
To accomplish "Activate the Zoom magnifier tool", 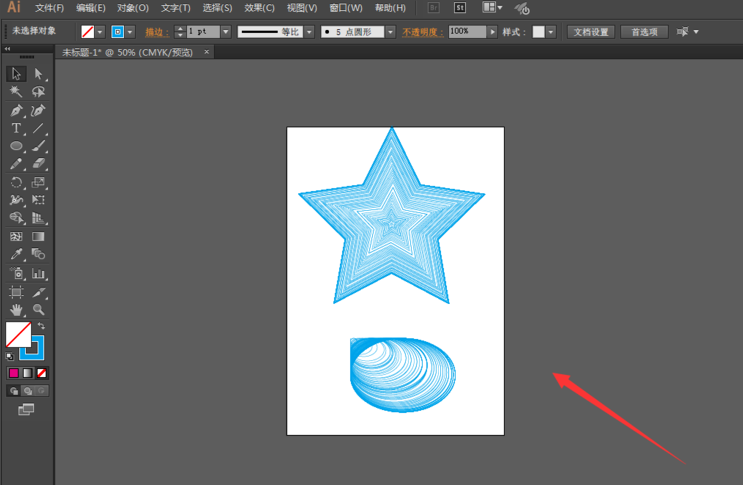I will 38,310.
